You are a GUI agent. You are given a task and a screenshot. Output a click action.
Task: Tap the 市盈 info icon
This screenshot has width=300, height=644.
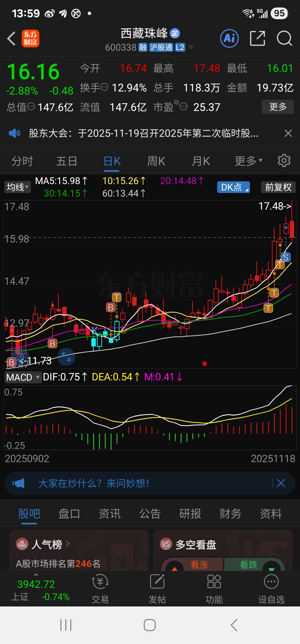(183, 106)
